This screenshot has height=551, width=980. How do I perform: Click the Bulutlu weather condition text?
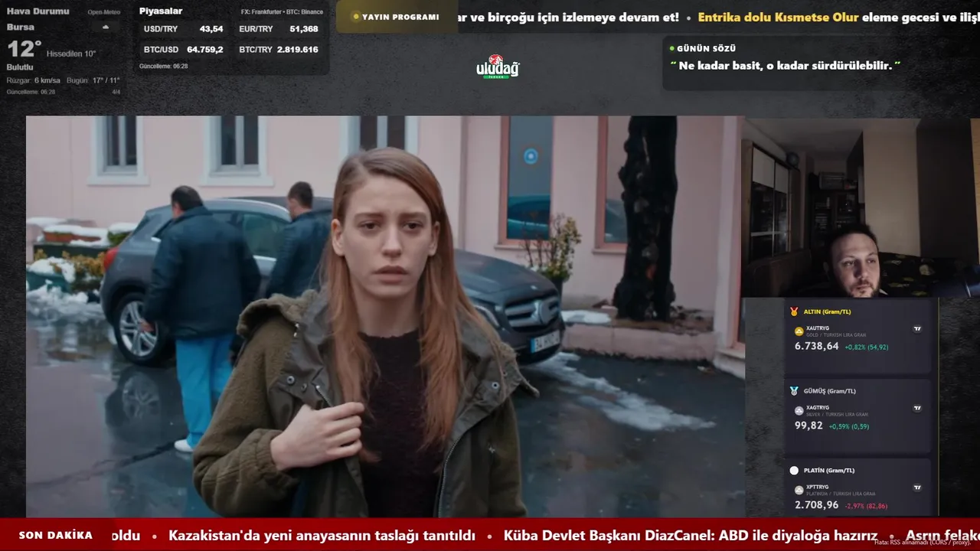coord(20,67)
